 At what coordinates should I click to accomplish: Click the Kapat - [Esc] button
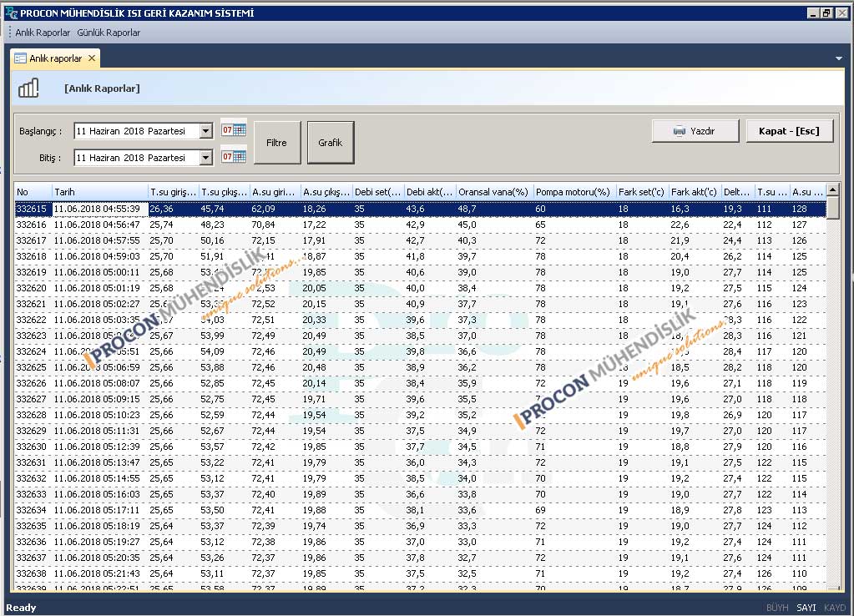pos(789,131)
